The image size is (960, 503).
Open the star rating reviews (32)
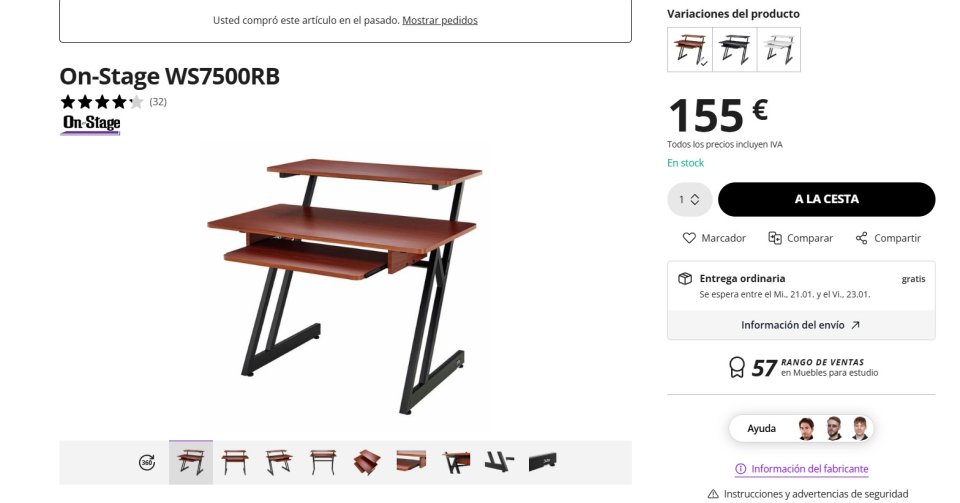113,102
